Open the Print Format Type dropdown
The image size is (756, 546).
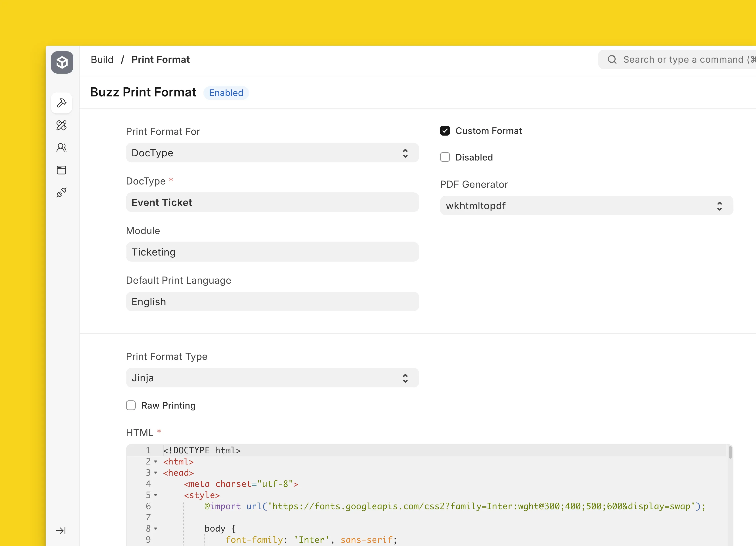coord(272,378)
